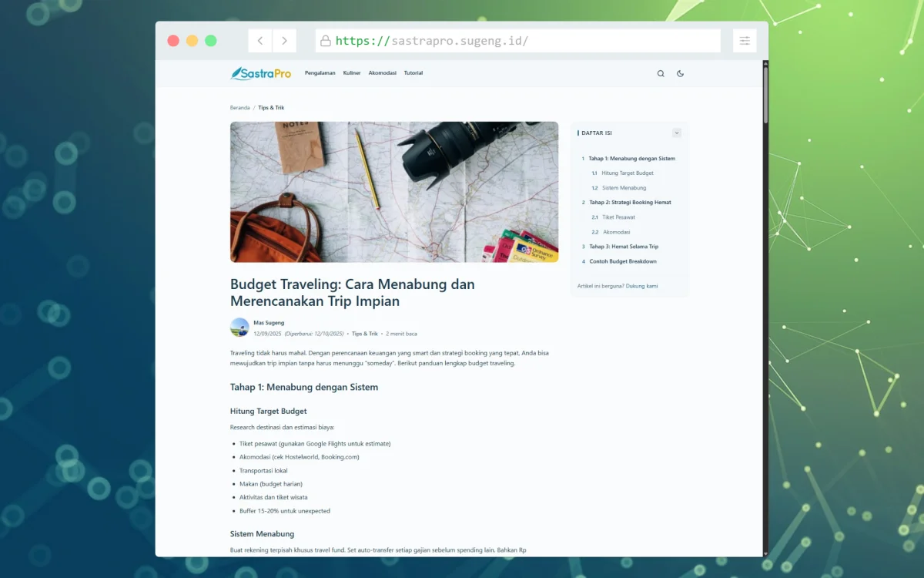Open the site search via magnifier icon
924x578 pixels.
pyautogui.click(x=661, y=73)
